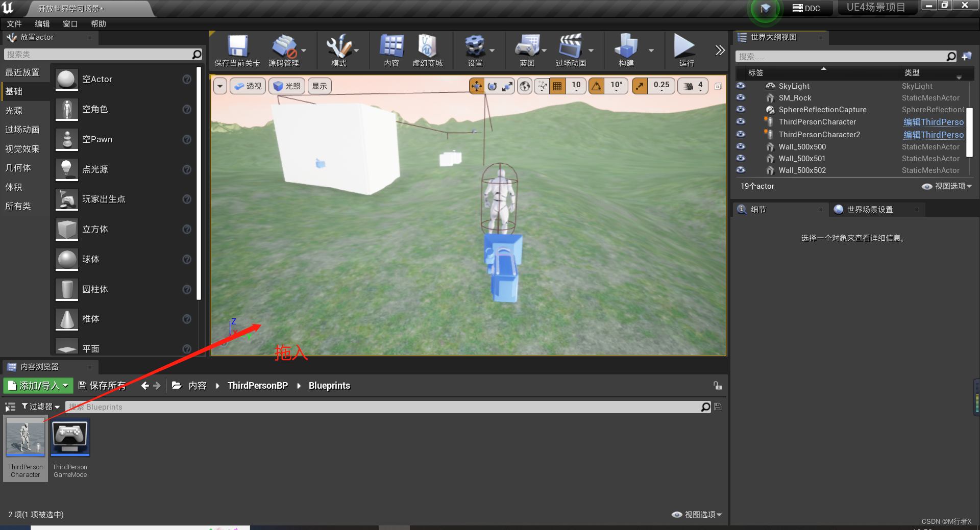Click the Play (运行) button

pyautogui.click(x=685, y=51)
